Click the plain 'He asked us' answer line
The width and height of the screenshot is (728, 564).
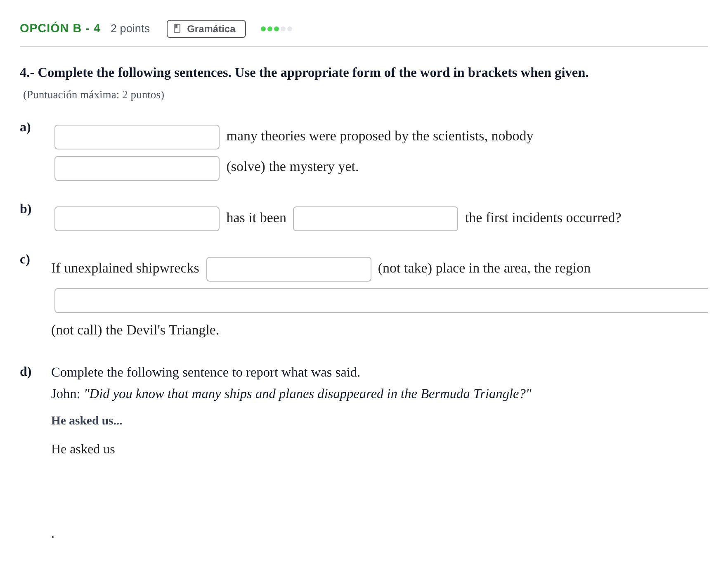83,449
